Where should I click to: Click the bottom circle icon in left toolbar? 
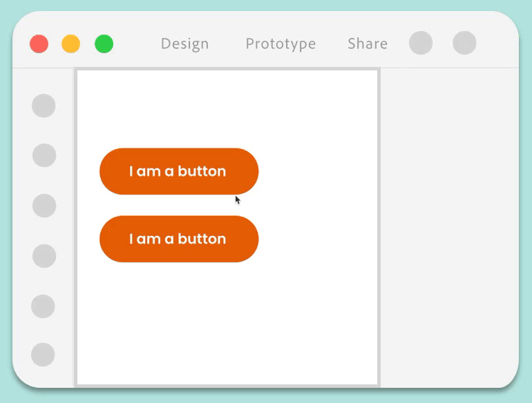coord(43,355)
